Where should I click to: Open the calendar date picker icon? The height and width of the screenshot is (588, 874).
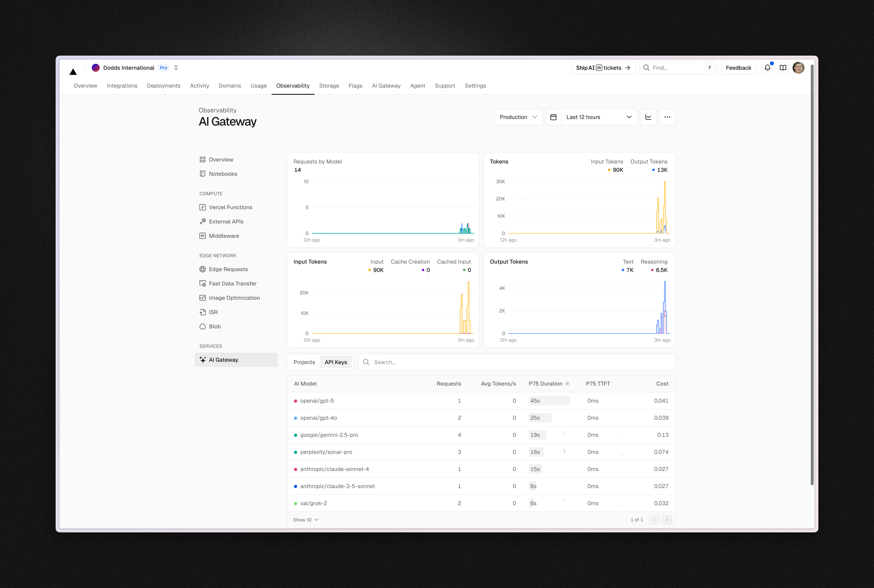pyautogui.click(x=553, y=117)
